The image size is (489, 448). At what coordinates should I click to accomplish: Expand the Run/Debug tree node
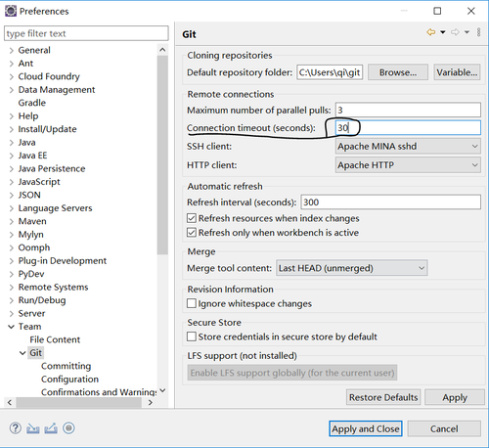point(12,300)
